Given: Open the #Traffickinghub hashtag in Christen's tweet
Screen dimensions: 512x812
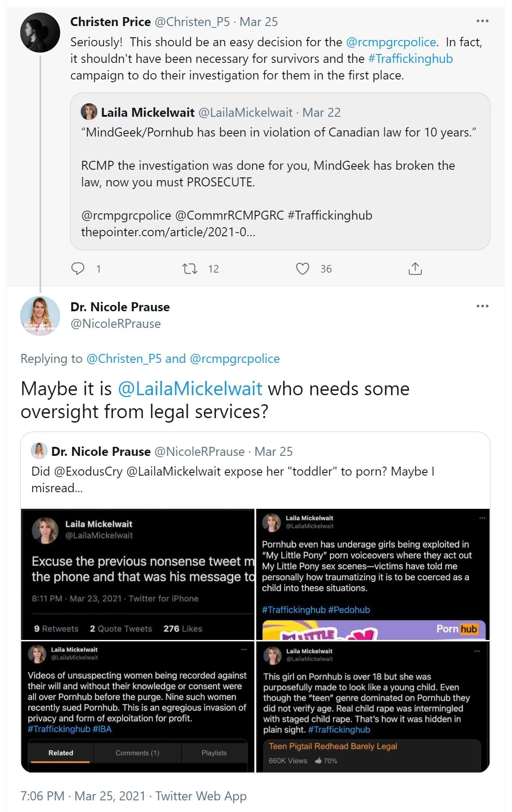Looking at the screenshot, I should tap(410, 59).
